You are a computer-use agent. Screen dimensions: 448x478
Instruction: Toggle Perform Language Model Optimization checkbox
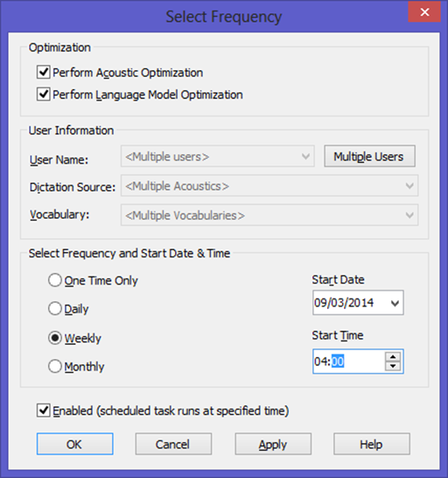pos(43,95)
